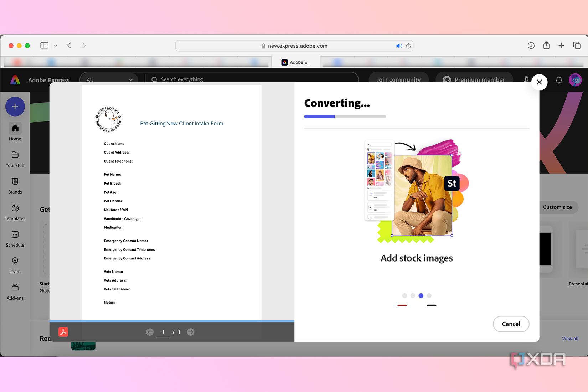The height and width of the screenshot is (392, 588).
Task: Expand the chevron next to the sidebar button
Action: point(56,46)
